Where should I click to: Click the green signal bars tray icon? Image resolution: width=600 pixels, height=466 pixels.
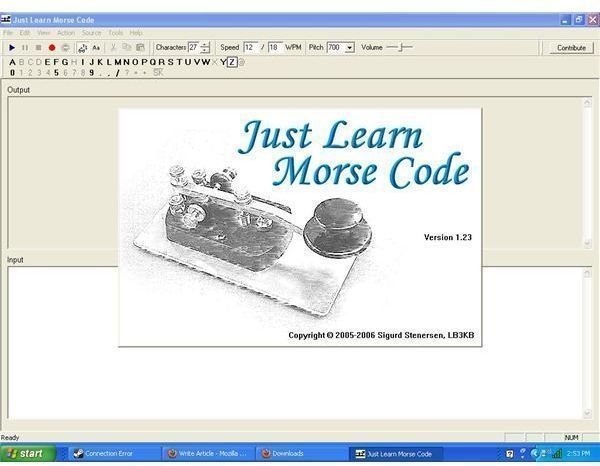(557, 454)
